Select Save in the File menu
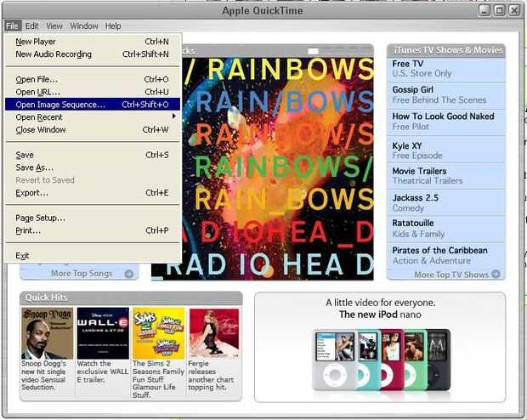This screenshot has height=420, width=527. 93,155
